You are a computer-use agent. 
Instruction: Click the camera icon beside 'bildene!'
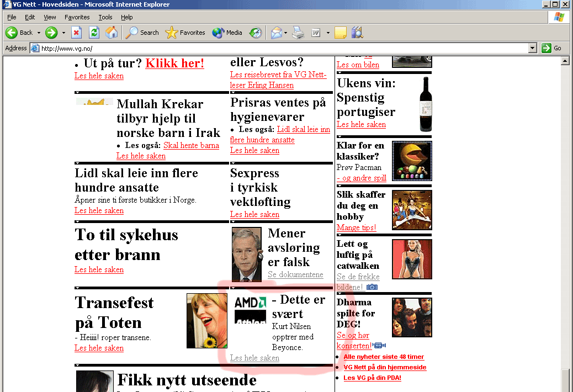[x=372, y=287]
